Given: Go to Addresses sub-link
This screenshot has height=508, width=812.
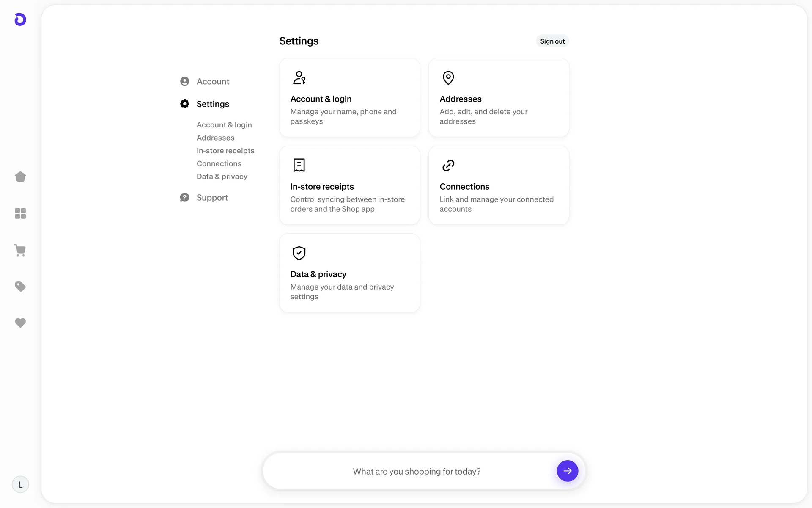Looking at the screenshot, I should pos(215,138).
